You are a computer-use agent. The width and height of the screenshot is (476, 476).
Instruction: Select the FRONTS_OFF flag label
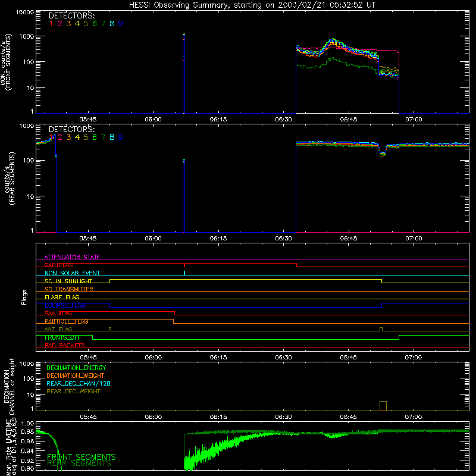tap(62, 337)
